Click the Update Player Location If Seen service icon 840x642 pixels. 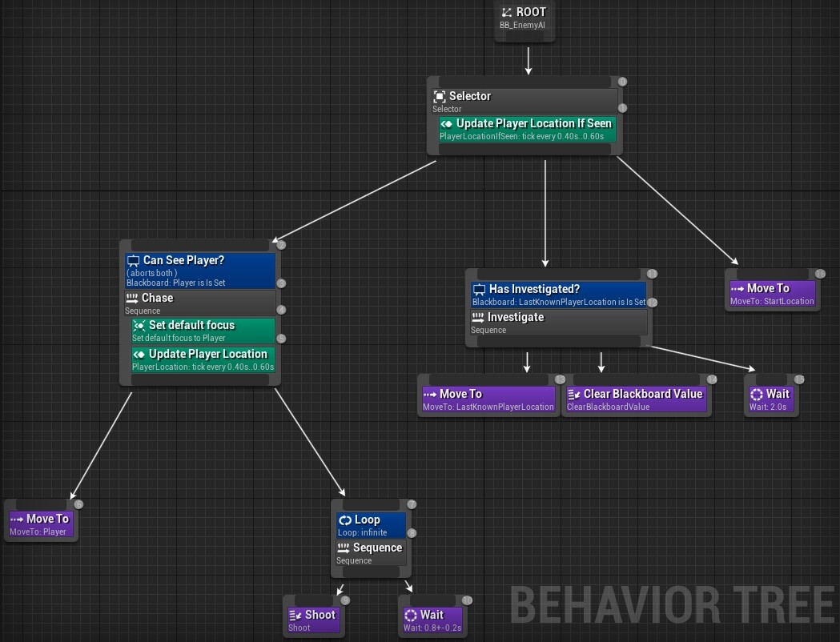point(447,124)
